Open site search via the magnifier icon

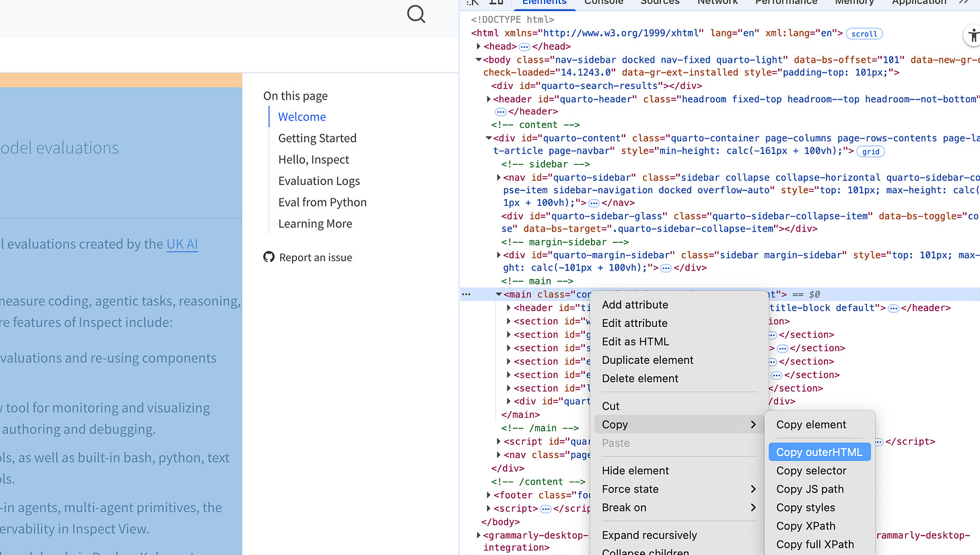(x=416, y=13)
